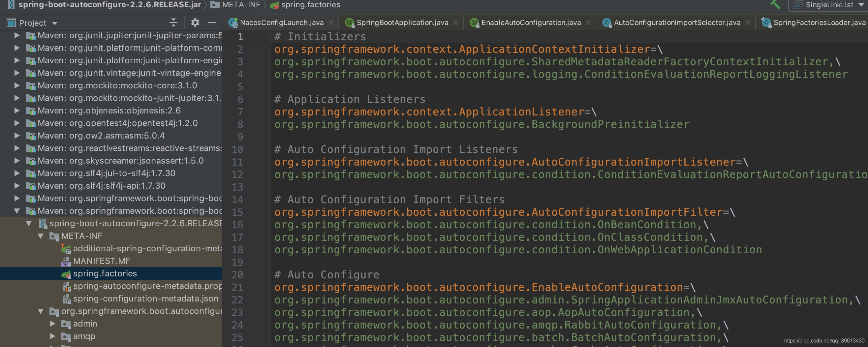Select Maven org.slf4j:jul-to-slf4j:1.7.30 tree row
Image resolution: width=868 pixels, height=347 pixels.
coord(111,173)
